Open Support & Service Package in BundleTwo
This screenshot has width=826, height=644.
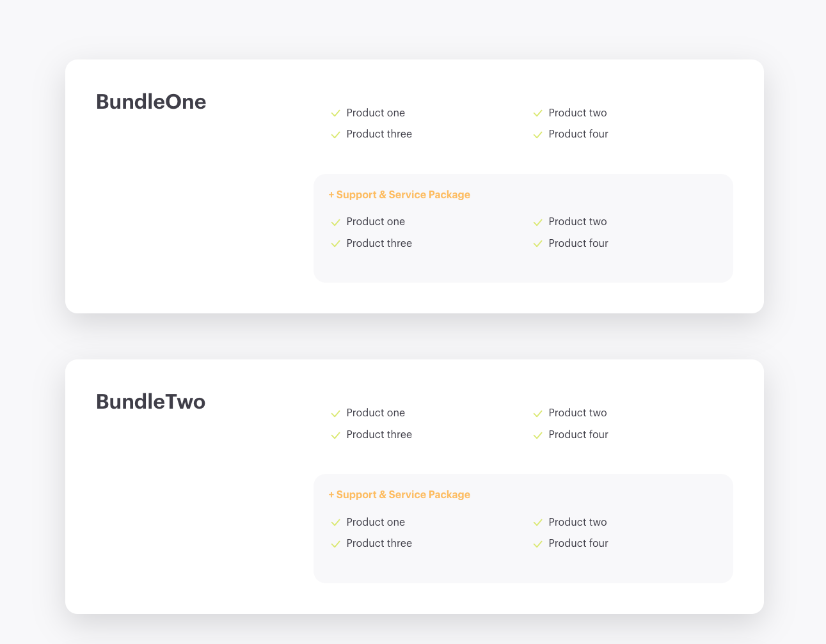(399, 494)
